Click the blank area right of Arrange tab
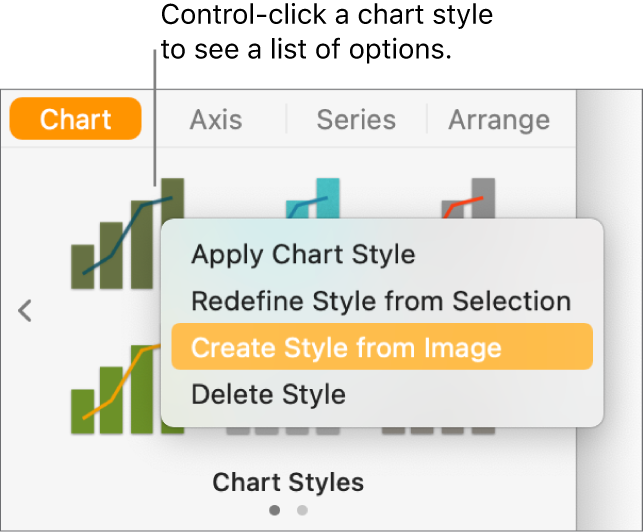 click(610, 119)
